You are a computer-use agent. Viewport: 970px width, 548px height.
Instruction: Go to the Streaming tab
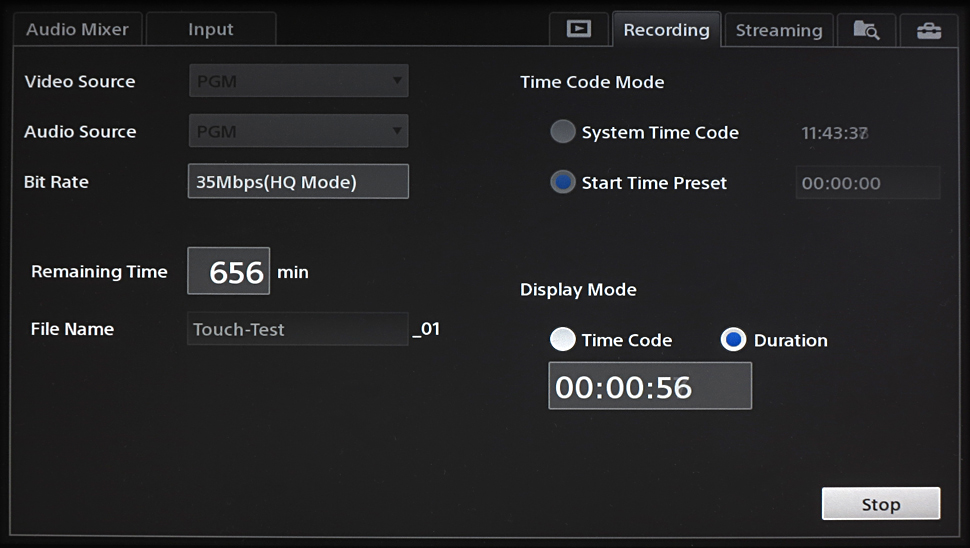click(x=779, y=30)
